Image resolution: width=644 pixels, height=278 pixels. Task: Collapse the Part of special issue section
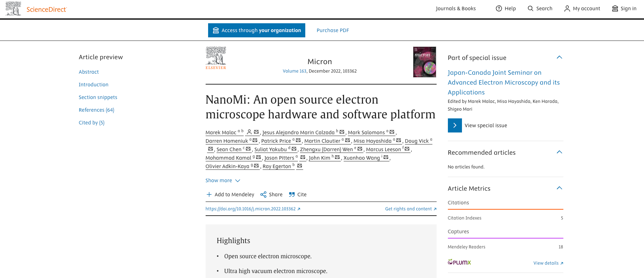tap(559, 57)
